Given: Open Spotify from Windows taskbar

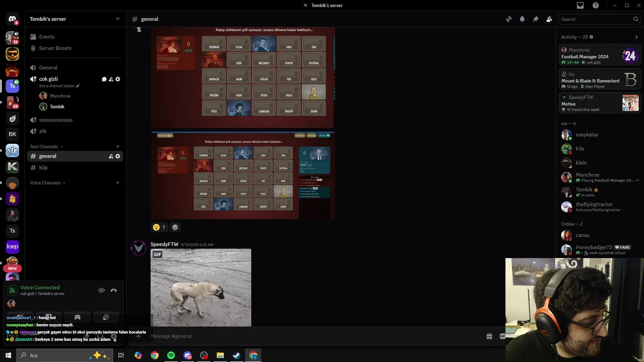Looking at the screenshot, I should (x=171, y=355).
